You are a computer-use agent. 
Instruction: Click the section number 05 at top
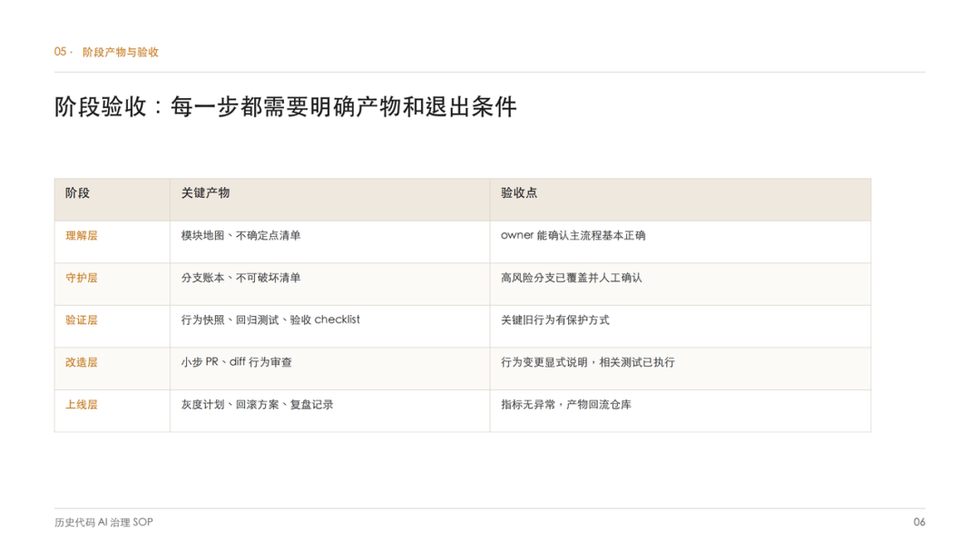[x=61, y=52]
